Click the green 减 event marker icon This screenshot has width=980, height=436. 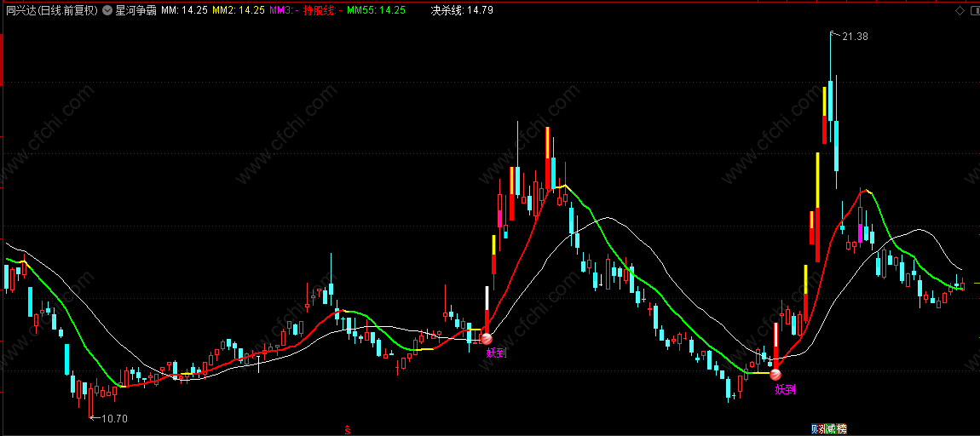(x=831, y=428)
